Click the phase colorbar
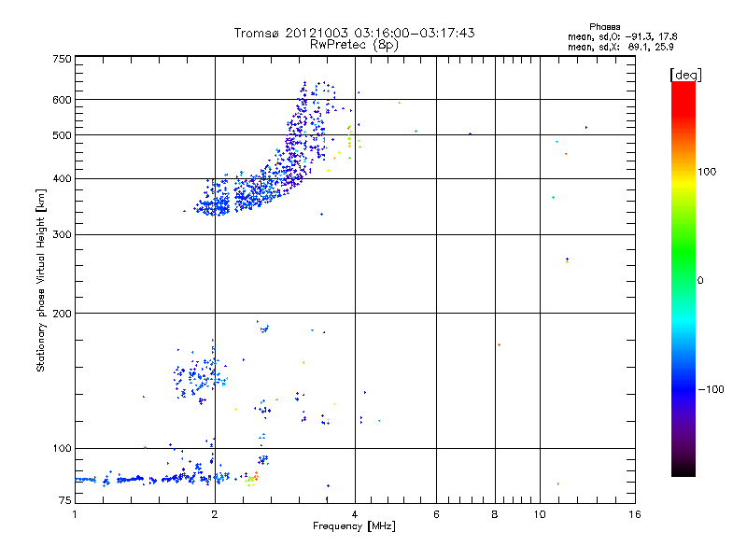747x560 pixels. 684,278
